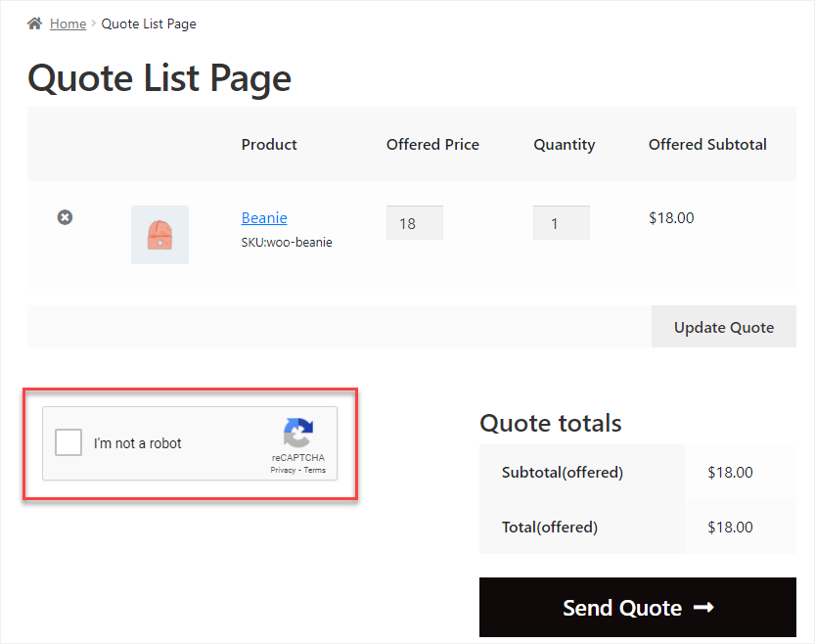815x644 pixels.
Task: Select the Quantity field showing 1
Action: [562, 223]
